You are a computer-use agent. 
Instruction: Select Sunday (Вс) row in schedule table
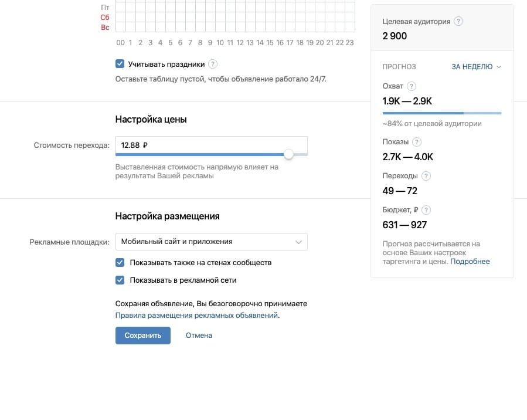point(105,28)
